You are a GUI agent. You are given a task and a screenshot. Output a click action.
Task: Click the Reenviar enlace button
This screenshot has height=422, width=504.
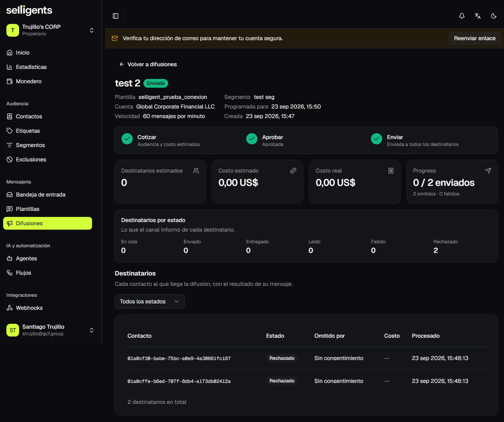(x=475, y=38)
